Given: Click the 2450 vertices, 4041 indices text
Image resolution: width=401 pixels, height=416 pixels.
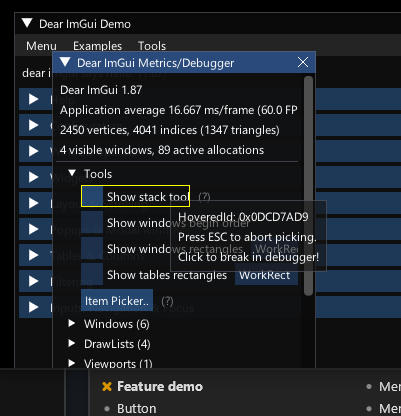Looking at the screenshot, I should click(x=170, y=130).
